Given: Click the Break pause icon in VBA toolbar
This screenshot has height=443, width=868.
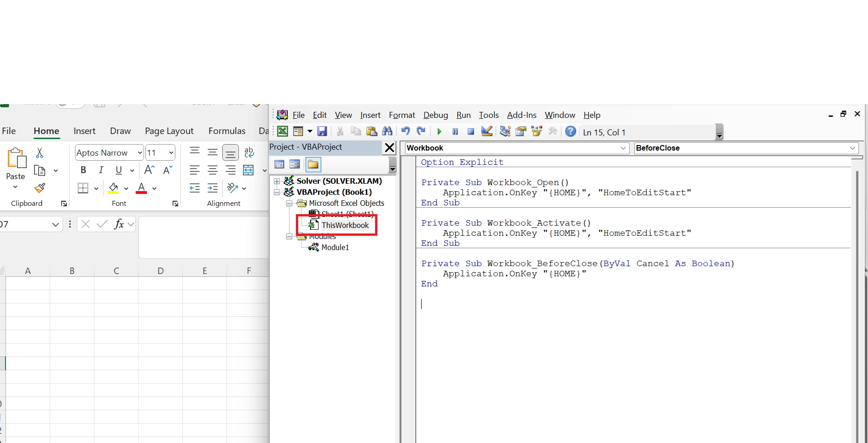Looking at the screenshot, I should (x=455, y=132).
